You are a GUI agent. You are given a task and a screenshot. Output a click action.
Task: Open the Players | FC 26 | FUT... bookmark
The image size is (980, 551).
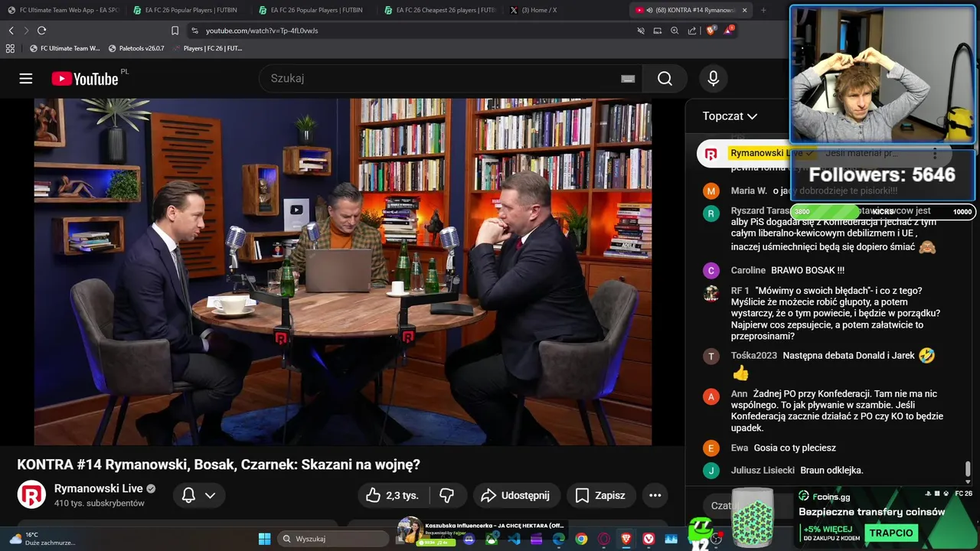tap(207, 48)
